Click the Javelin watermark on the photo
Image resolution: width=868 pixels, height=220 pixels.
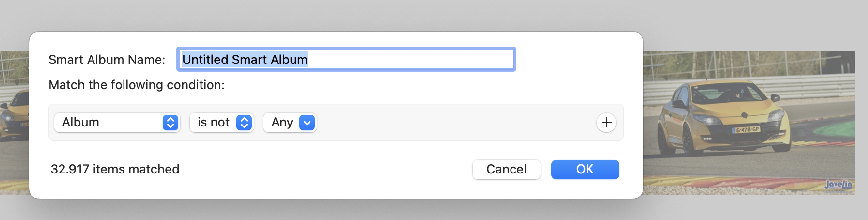(838, 184)
